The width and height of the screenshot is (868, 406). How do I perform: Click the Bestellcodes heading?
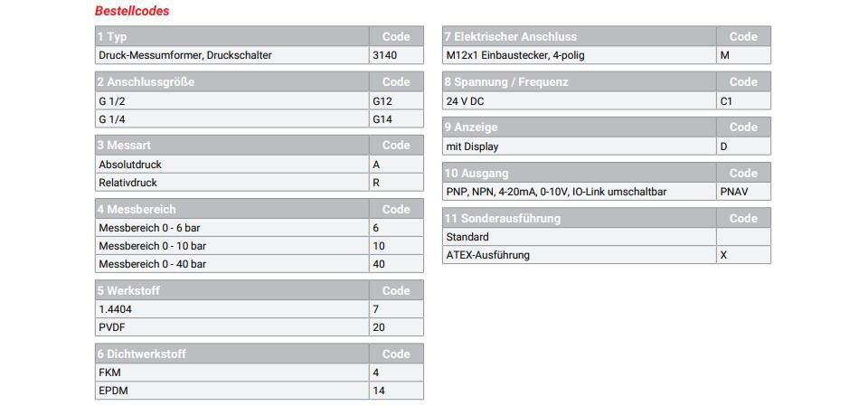click(132, 11)
